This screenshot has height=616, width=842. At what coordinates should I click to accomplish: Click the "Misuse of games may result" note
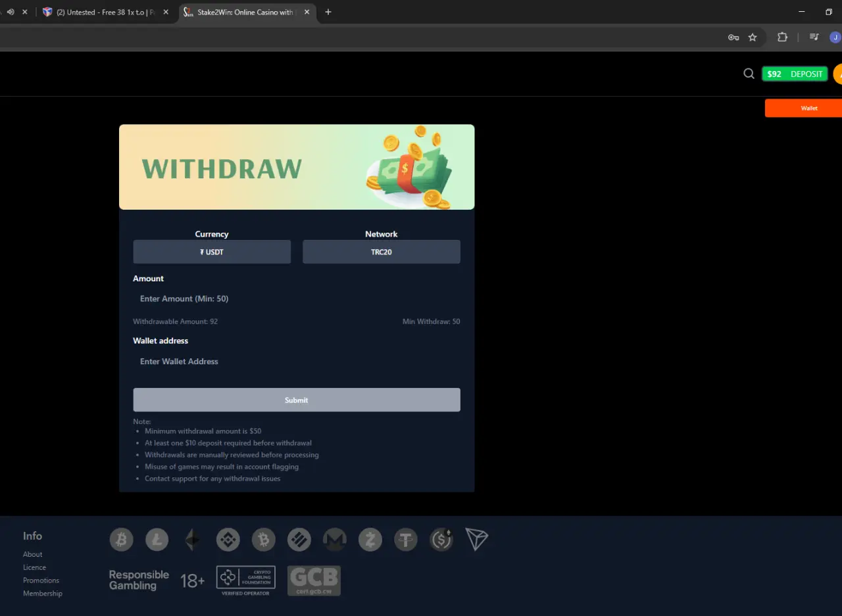(x=222, y=467)
